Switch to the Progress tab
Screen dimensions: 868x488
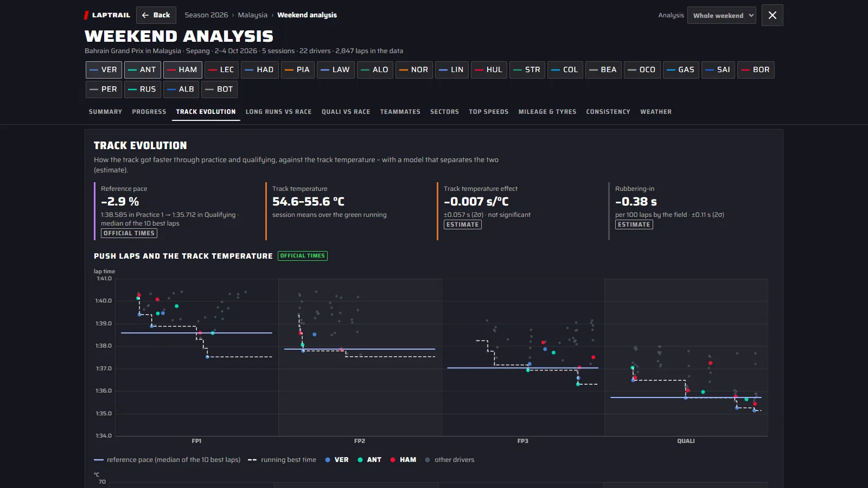coord(149,112)
